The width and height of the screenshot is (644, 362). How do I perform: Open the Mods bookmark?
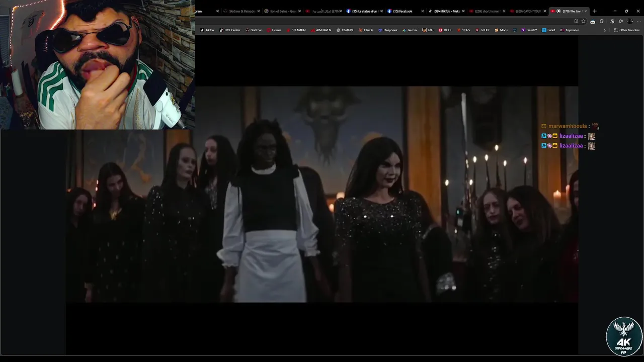coord(501,30)
